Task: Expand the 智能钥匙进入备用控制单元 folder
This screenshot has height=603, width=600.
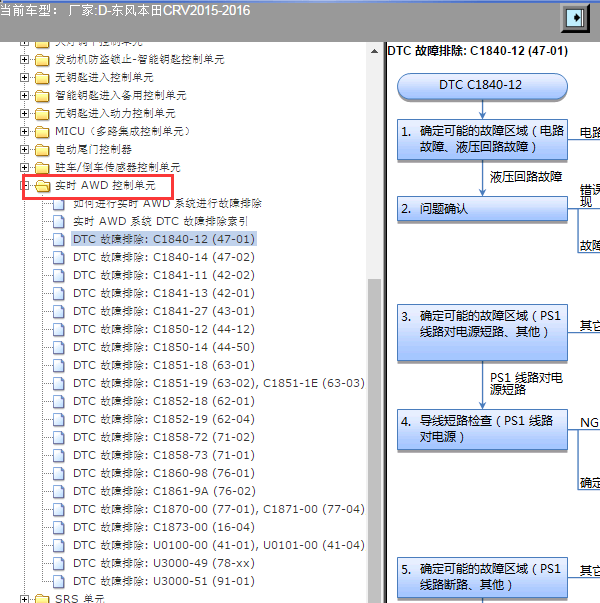Action: coord(24,95)
